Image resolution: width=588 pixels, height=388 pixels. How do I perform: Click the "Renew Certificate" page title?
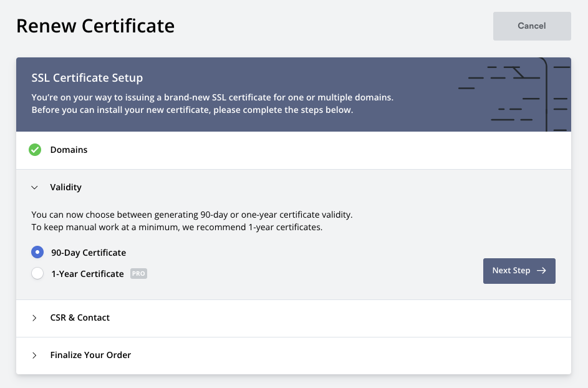[x=95, y=26]
